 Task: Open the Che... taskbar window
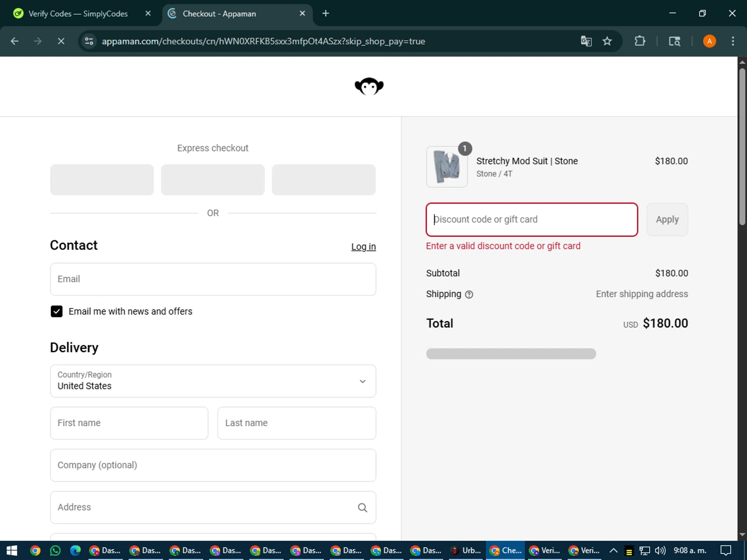pyautogui.click(x=505, y=550)
